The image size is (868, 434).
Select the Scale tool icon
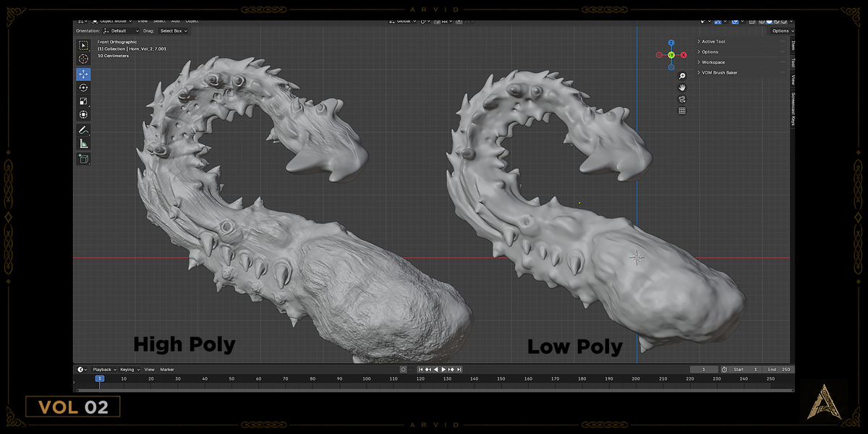[x=83, y=101]
